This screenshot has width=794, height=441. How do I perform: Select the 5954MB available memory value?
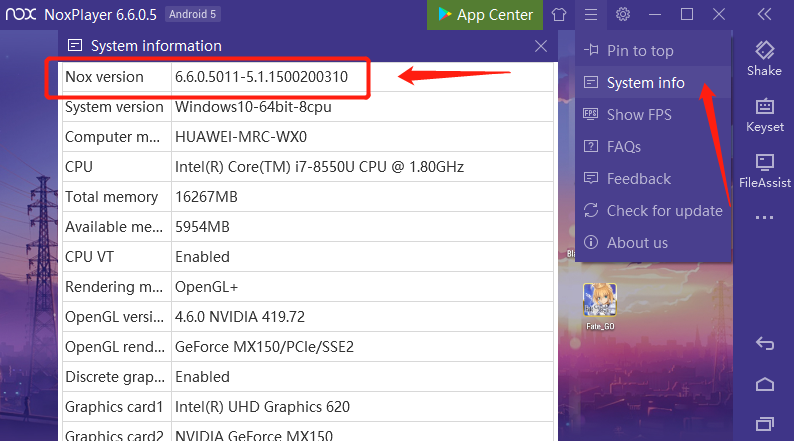(x=202, y=227)
